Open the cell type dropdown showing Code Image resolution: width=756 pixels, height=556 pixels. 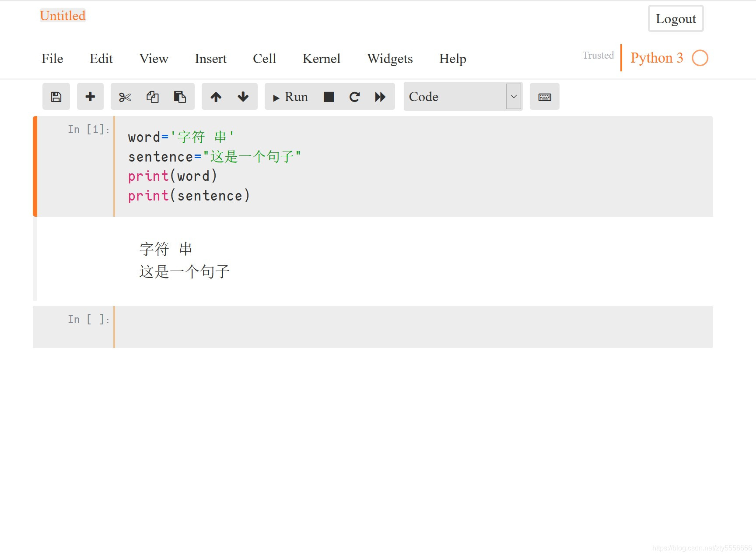coord(463,97)
